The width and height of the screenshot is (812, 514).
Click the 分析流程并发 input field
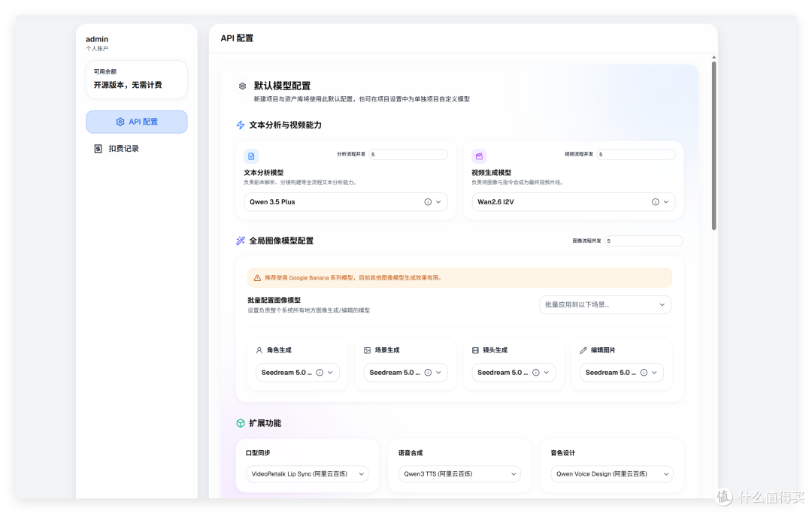pos(408,154)
